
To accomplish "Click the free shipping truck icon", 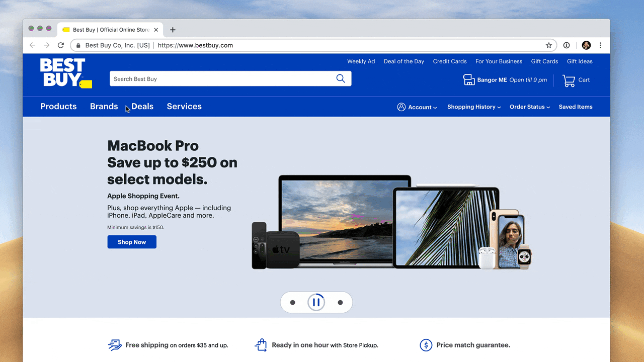I will click(x=115, y=345).
